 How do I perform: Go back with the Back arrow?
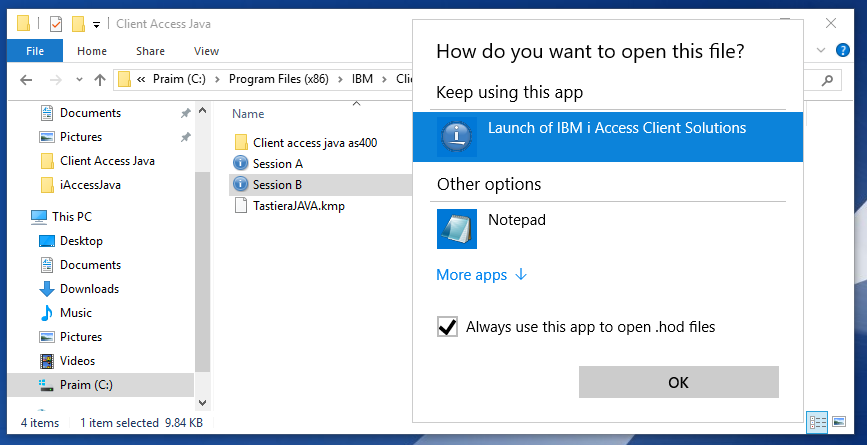[x=26, y=80]
